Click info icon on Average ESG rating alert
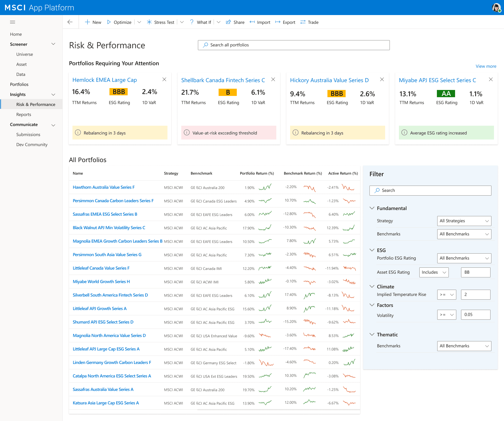Image resolution: width=504 pixels, height=421 pixels. 404,133
